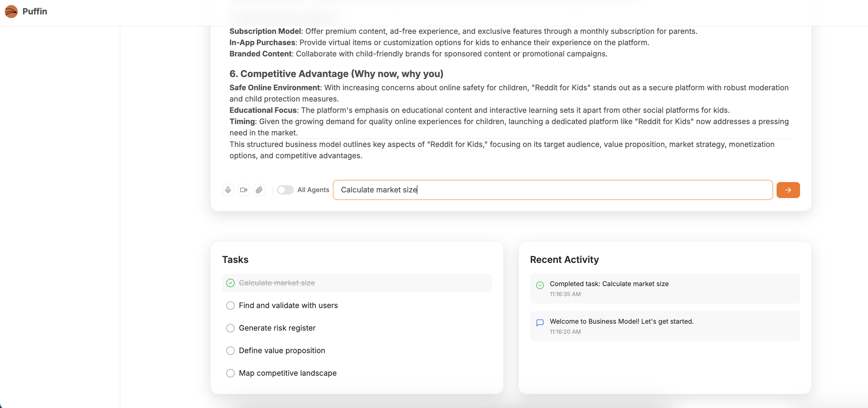This screenshot has width=868, height=408.
Task: Open the Puffin home link text
Action: point(35,12)
